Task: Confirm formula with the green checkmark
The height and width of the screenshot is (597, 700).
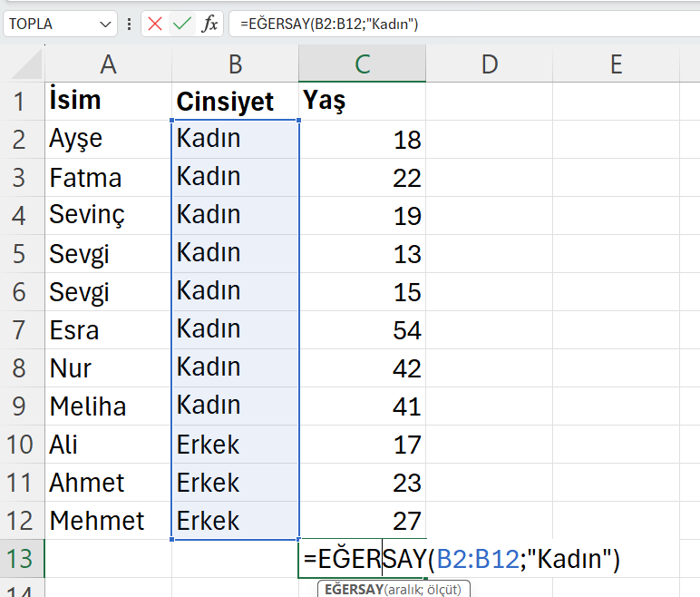Action: click(x=182, y=24)
